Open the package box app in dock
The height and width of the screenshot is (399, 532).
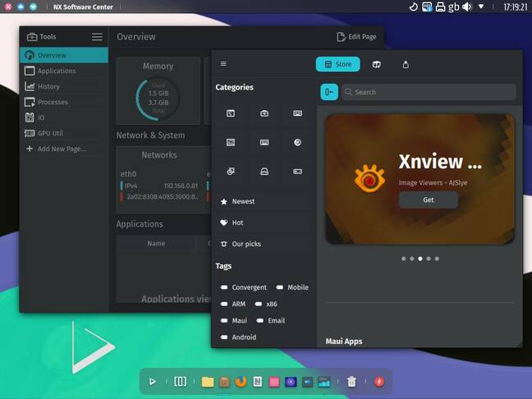(224, 382)
